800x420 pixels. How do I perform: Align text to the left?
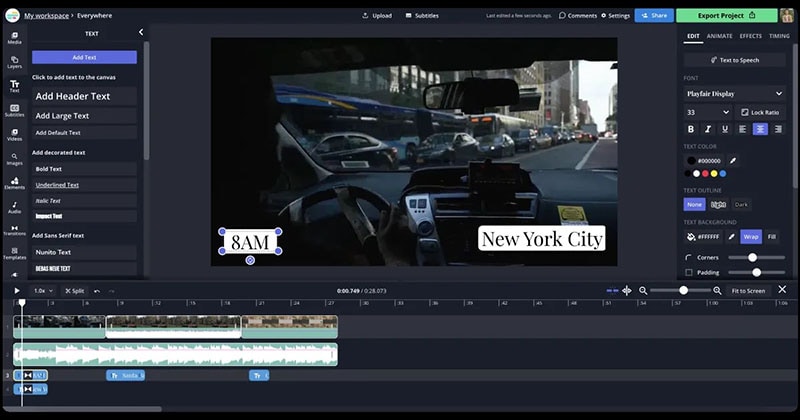(742, 129)
